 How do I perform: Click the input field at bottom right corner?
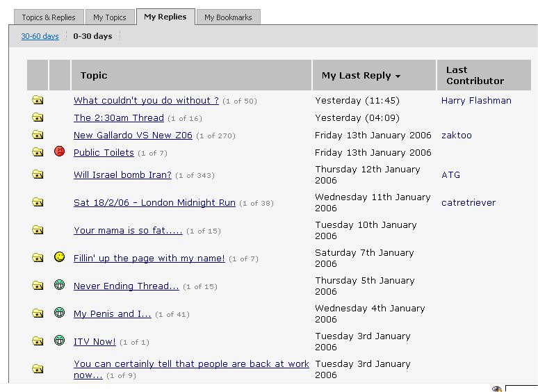521,389
